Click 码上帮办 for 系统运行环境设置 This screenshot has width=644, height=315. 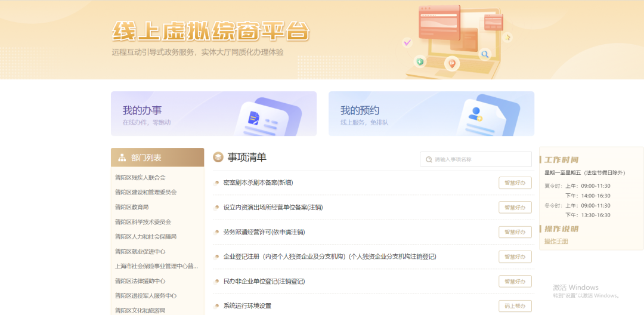point(515,306)
